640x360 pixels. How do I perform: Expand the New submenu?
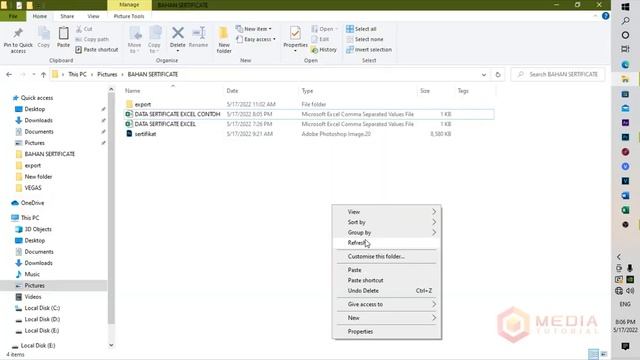click(x=387, y=318)
